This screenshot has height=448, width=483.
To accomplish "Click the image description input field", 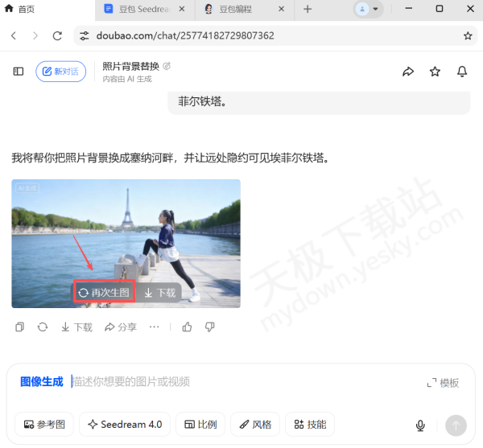I will click(242, 382).
